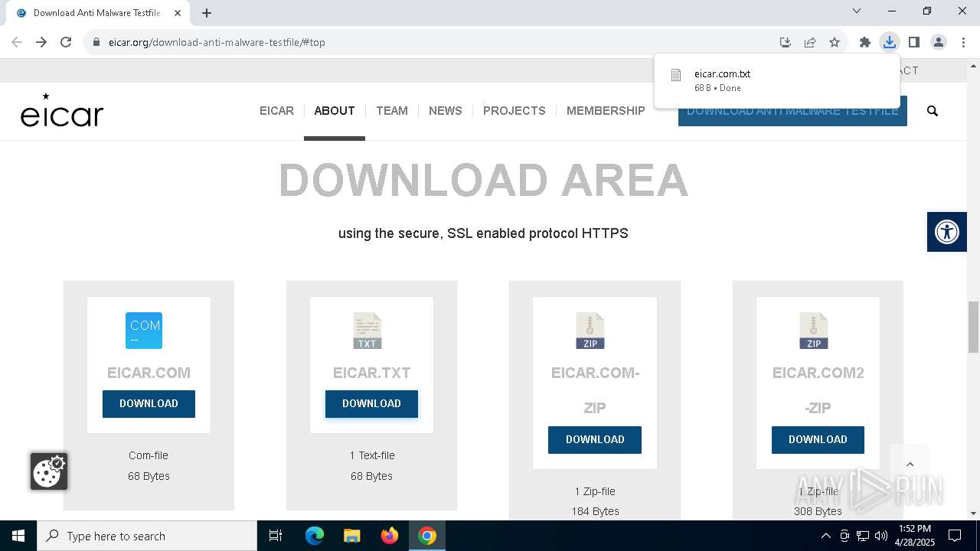Click the EICAR.COM-ZIP file icon
This screenshot has width=980, height=551.
point(590,331)
